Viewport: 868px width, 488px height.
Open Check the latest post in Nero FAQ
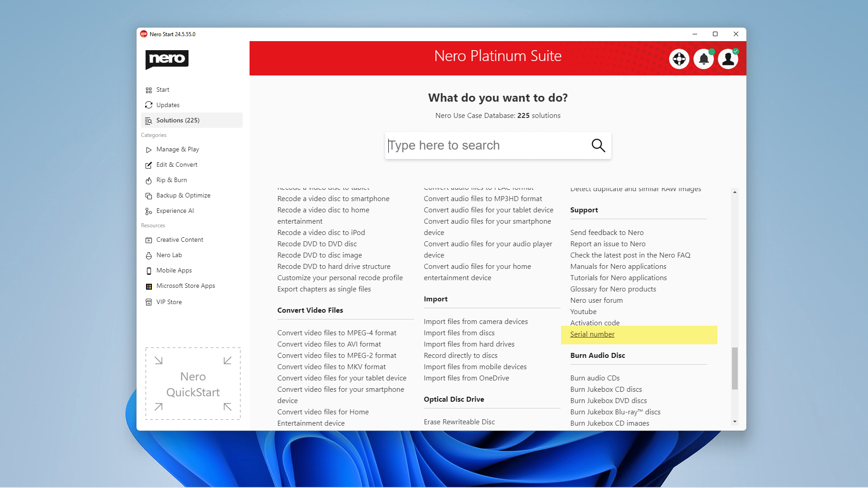630,255
